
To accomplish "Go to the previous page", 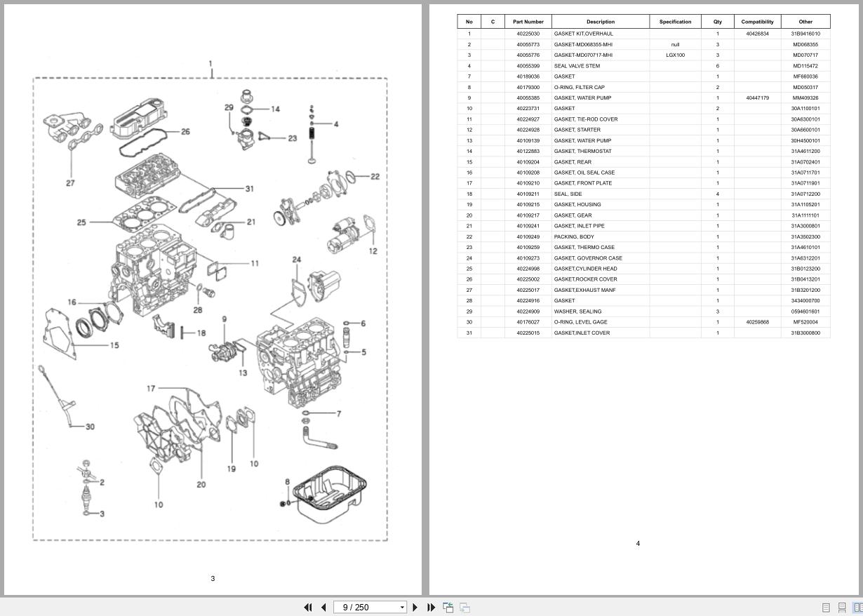I will (323, 608).
